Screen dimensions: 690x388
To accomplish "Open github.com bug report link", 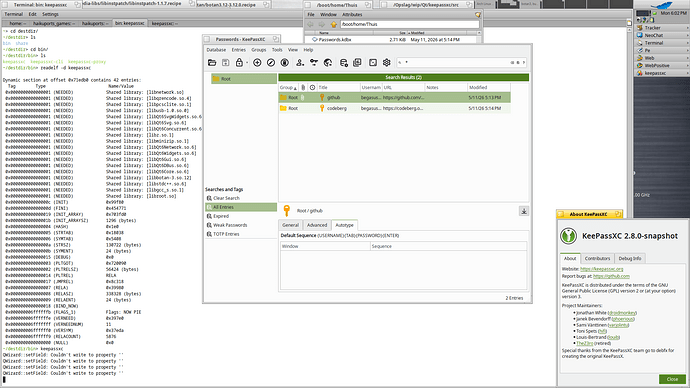I will click(x=611, y=276).
